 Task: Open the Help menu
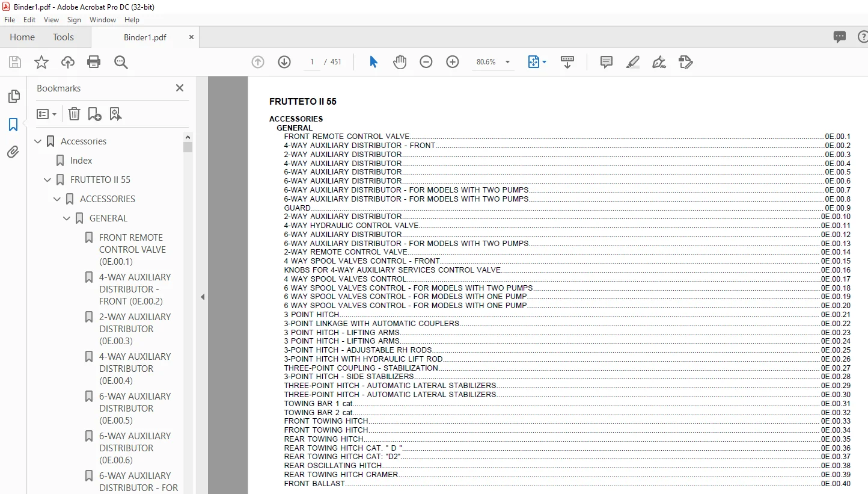132,20
